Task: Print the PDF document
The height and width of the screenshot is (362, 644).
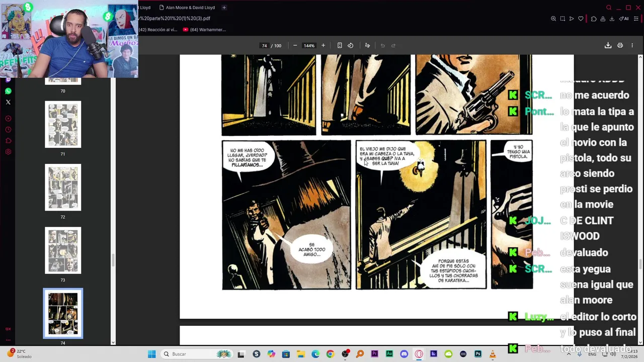Action: pyautogui.click(x=620, y=46)
